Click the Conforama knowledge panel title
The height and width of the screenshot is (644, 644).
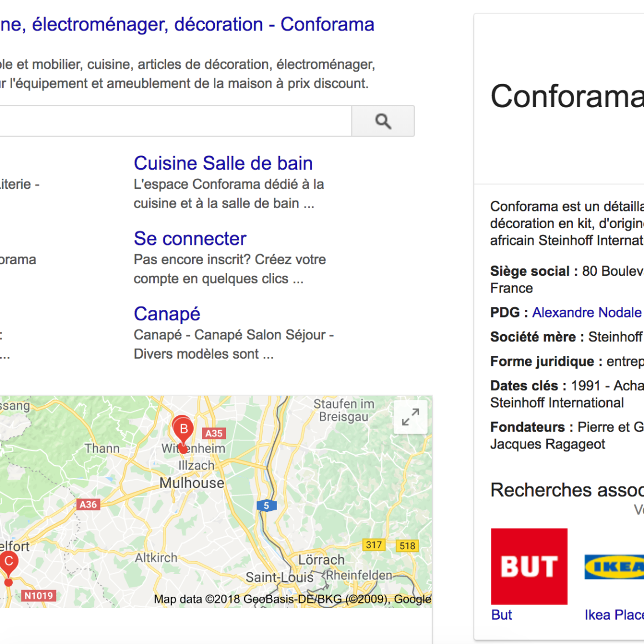coord(567,96)
